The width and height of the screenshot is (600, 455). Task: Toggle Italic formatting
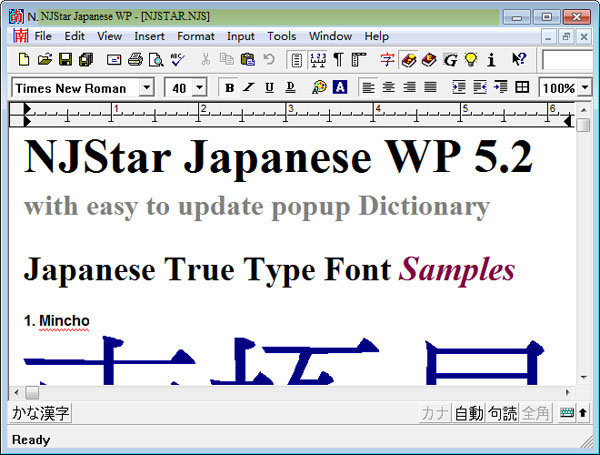(249, 88)
